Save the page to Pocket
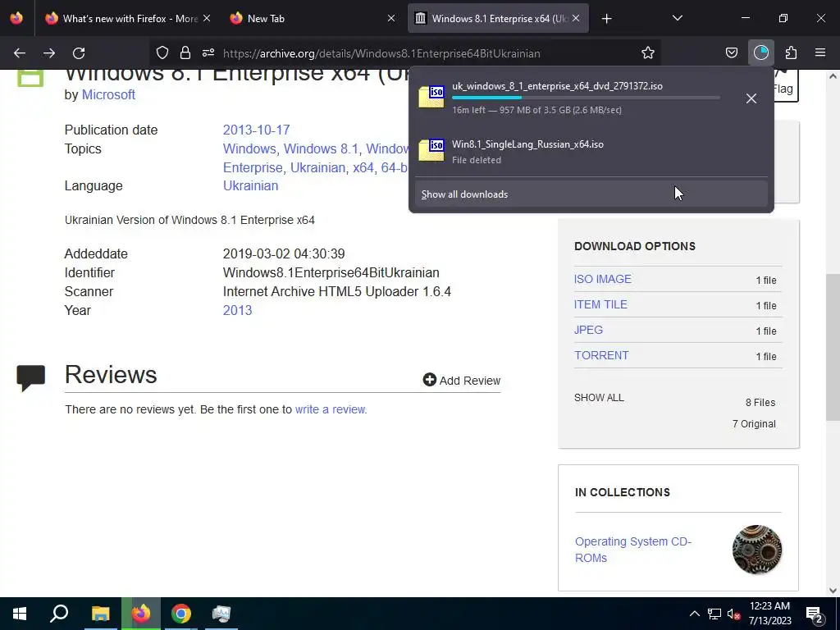This screenshot has width=840, height=630. [x=732, y=53]
